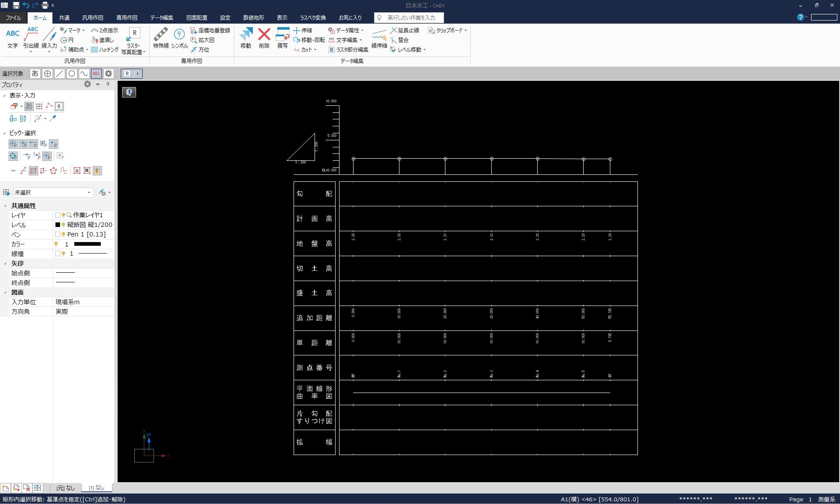Collapse the 矢印 section
This screenshot has height=504, width=840.
tap(5, 263)
